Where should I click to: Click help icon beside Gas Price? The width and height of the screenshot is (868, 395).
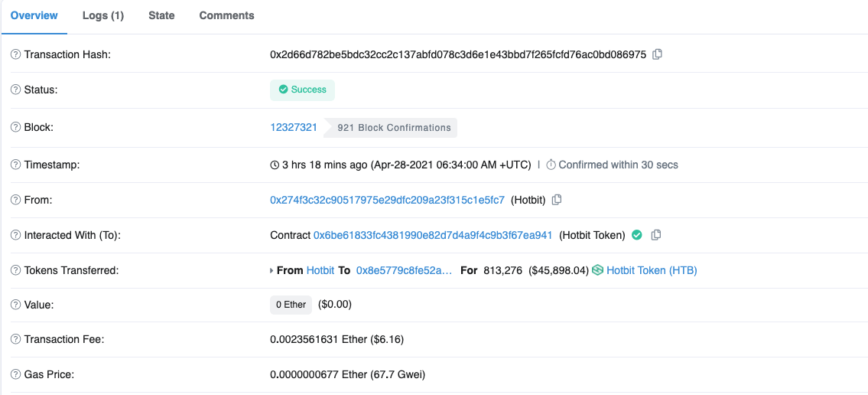pos(15,375)
